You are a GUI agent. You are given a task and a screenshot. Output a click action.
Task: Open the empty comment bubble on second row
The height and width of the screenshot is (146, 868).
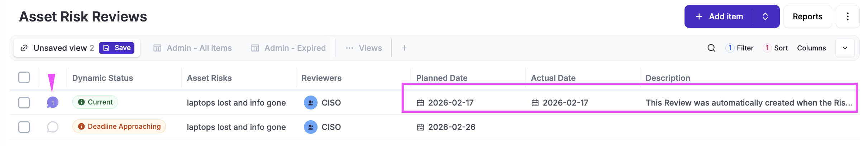pos(53,127)
